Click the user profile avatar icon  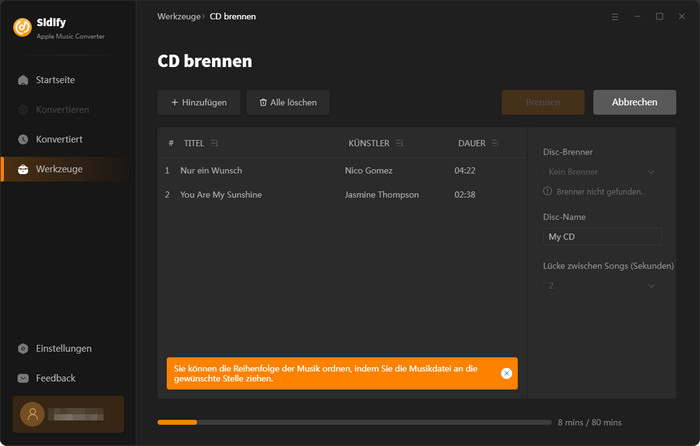tap(32, 414)
